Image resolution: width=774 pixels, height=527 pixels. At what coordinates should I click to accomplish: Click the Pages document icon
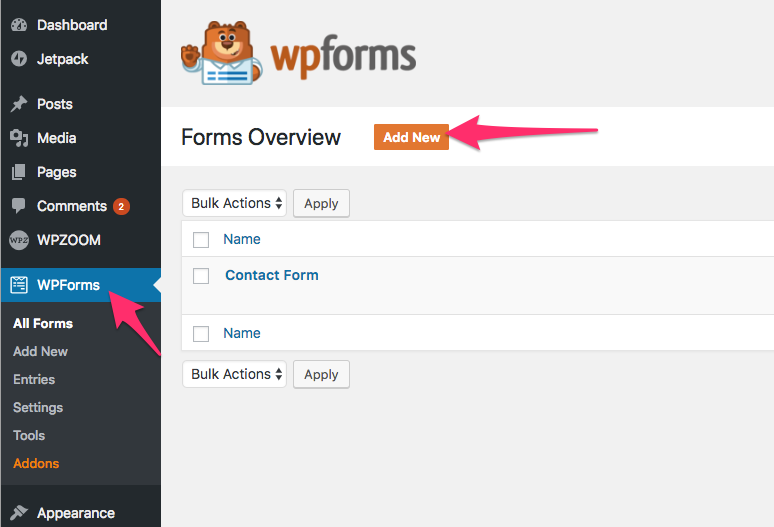(19, 172)
